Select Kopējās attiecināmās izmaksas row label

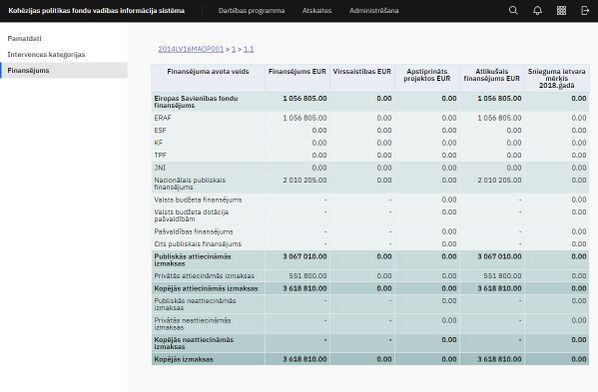coord(206,288)
